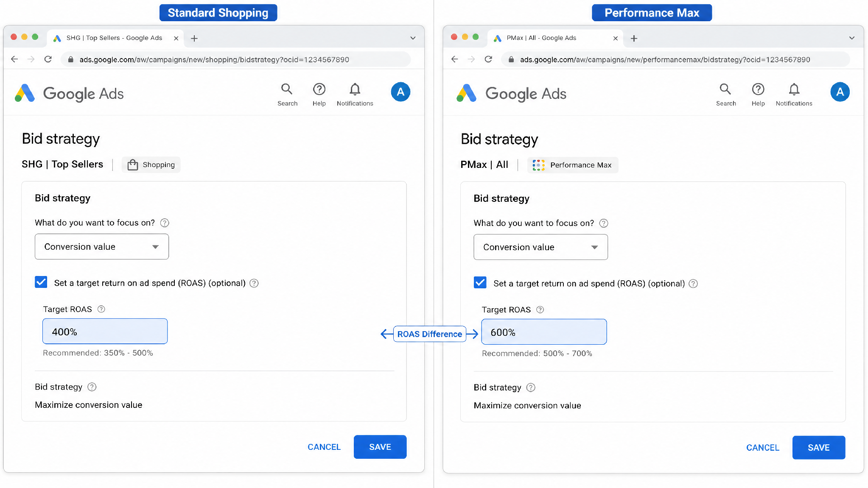Open Conversion value dropdown in Performance Max window

tap(540, 247)
